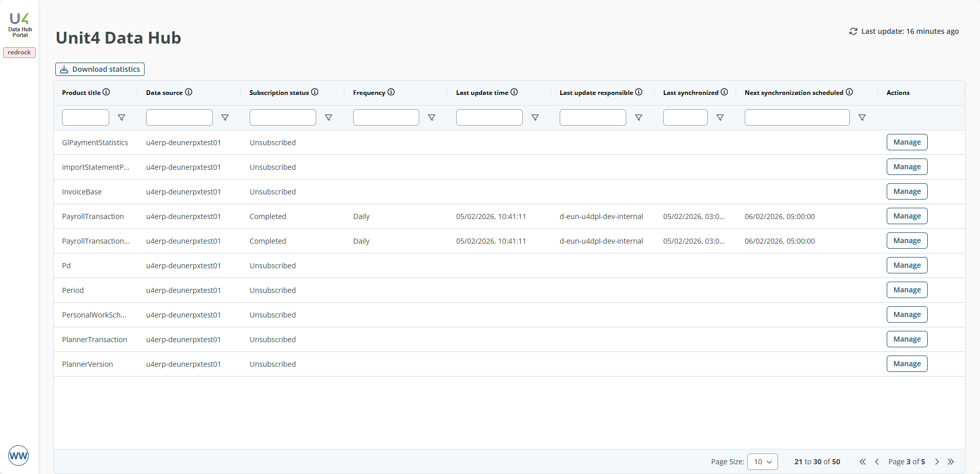
Task: Manage the PlannerVersion subscription
Action: [x=907, y=363]
